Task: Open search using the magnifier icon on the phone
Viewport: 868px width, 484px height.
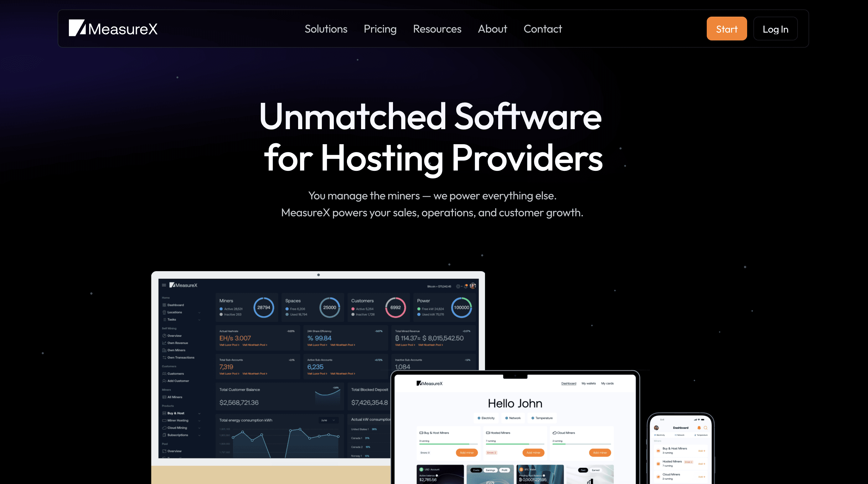Action: pos(705,428)
